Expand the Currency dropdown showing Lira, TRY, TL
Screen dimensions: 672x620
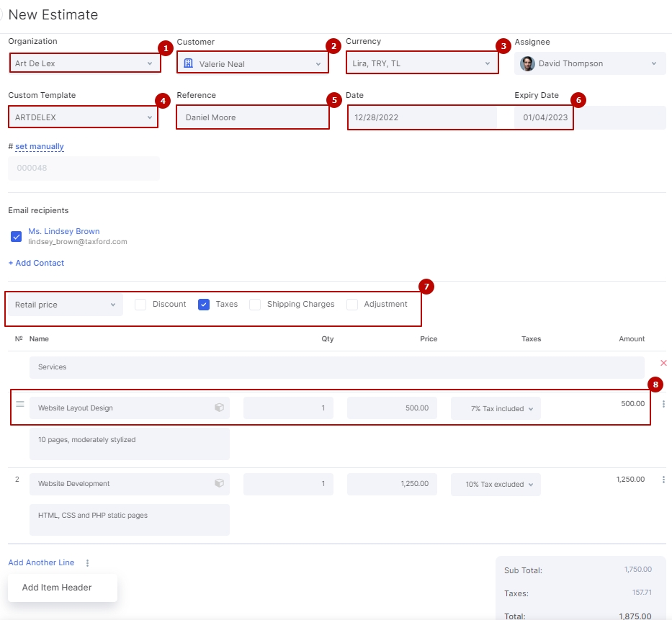click(x=421, y=63)
